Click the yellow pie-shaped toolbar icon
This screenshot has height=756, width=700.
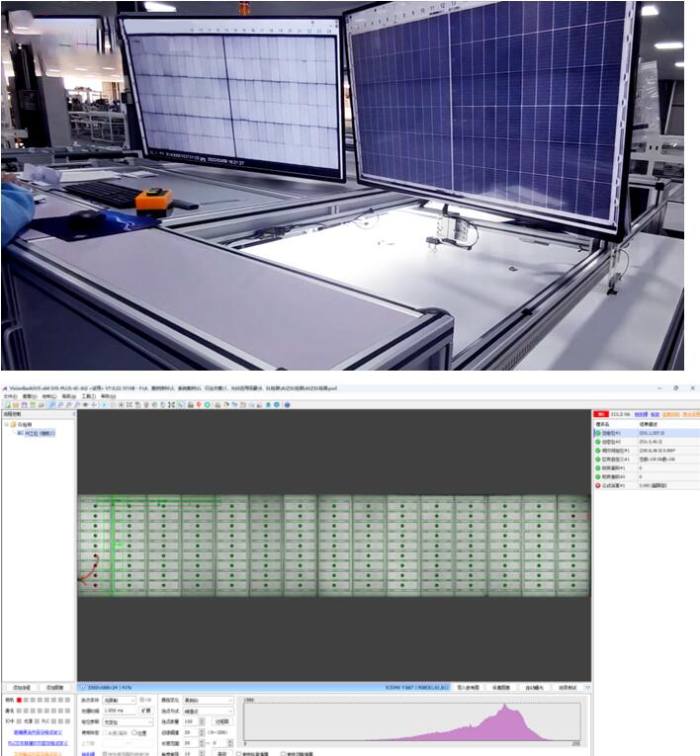pyautogui.click(x=225, y=405)
